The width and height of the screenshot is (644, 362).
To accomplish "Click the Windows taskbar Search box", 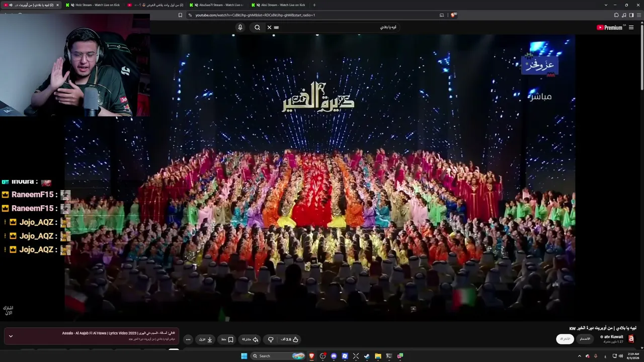I will pyautogui.click(x=278, y=356).
